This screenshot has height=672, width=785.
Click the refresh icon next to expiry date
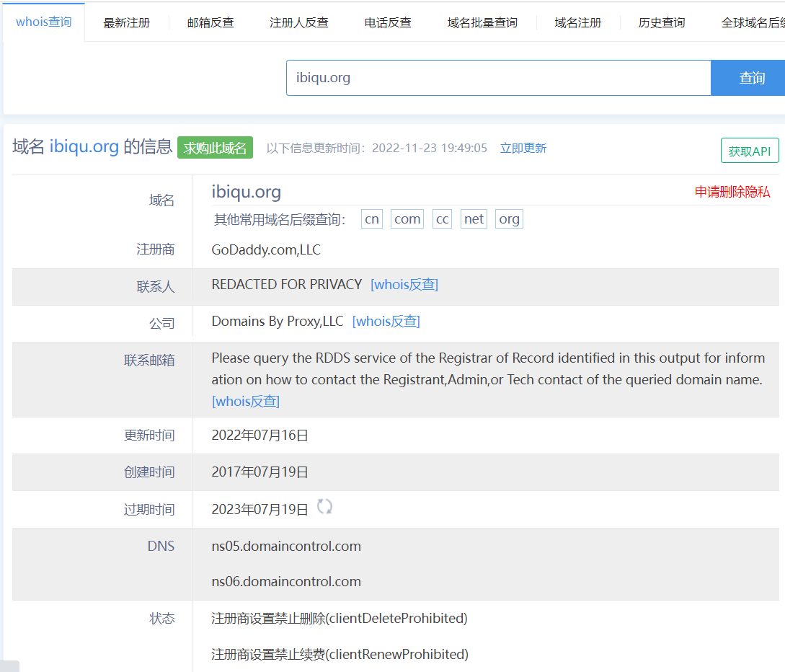point(324,507)
